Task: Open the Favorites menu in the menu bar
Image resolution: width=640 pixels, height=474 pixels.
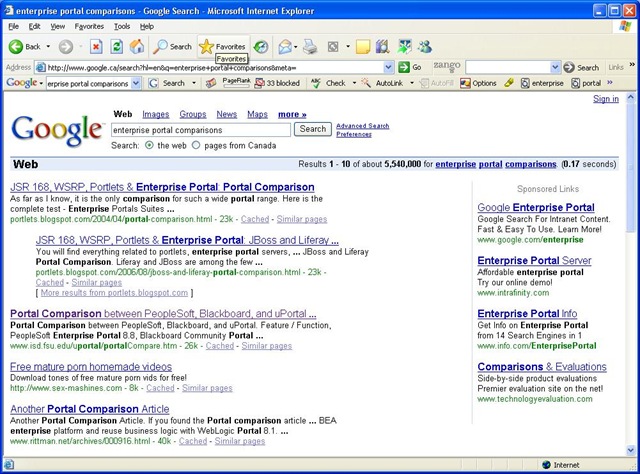Action: 89,27
